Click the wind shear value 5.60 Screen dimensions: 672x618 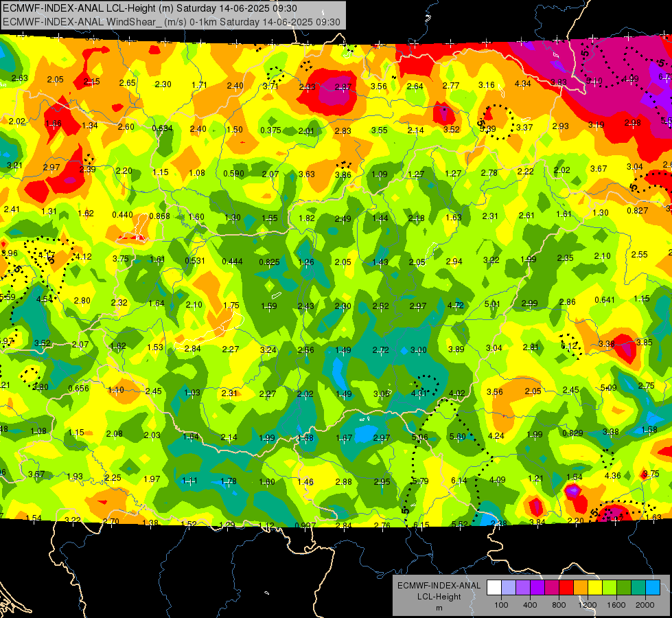(457, 436)
